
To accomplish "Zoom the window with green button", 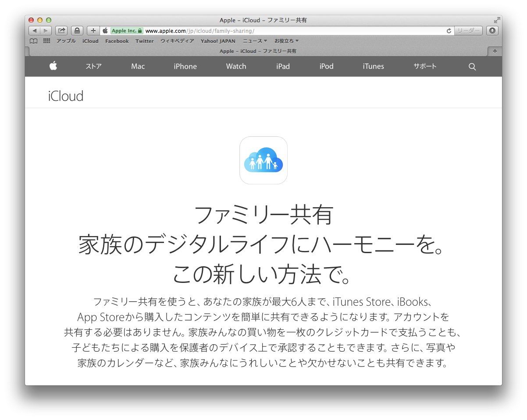I will click(49, 20).
